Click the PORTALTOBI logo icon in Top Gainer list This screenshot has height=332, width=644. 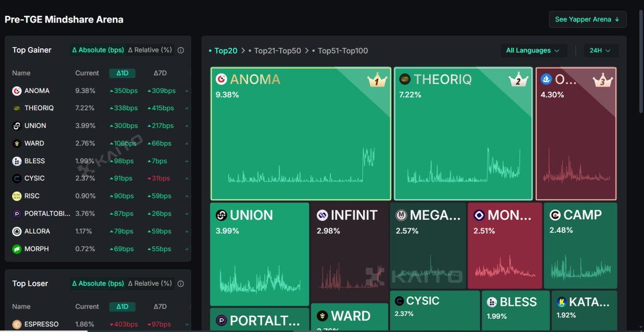[17, 214]
